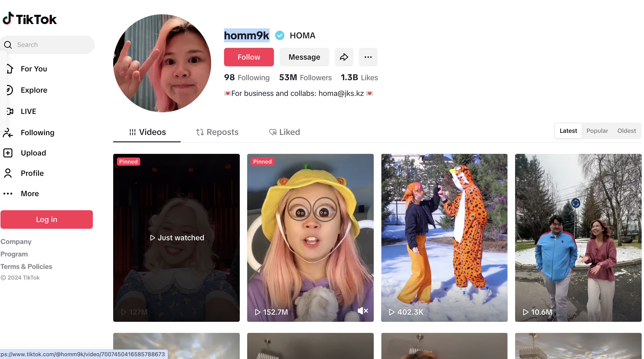Screen dimensions: 644x359
Task: Open the For You feed
Action: (34, 69)
